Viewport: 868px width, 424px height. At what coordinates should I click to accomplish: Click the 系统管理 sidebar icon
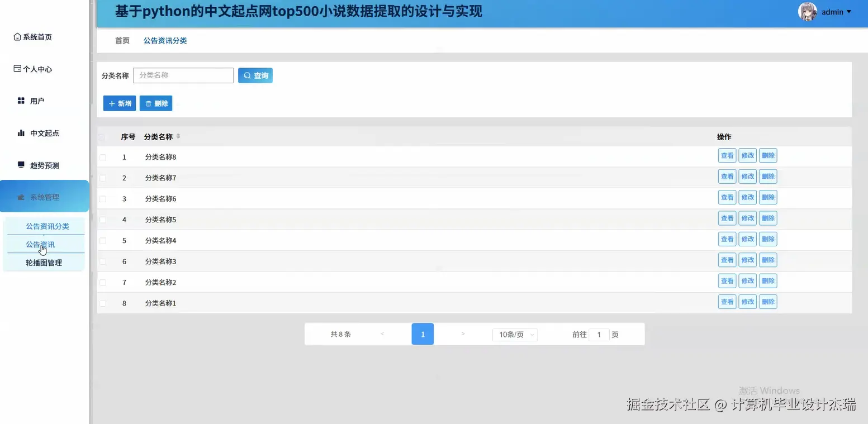point(22,196)
